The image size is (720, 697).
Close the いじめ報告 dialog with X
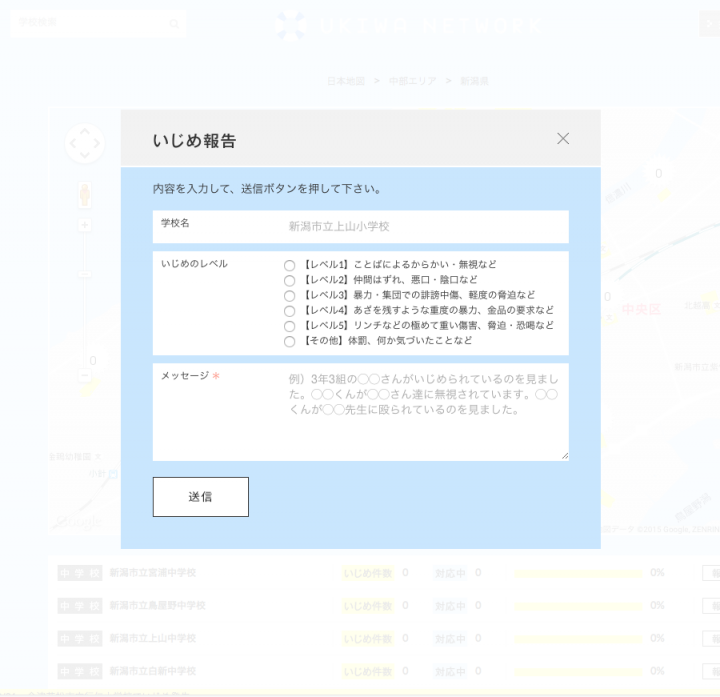click(x=563, y=139)
